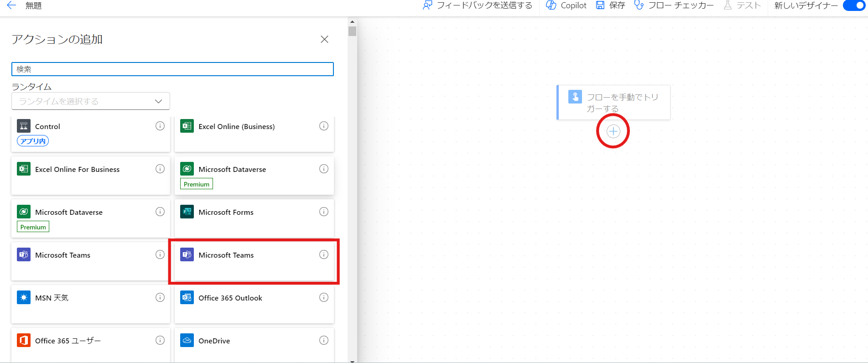868x363 pixels.
Task: Click the Microsoft Forms label text
Action: pyautogui.click(x=226, y=212)
